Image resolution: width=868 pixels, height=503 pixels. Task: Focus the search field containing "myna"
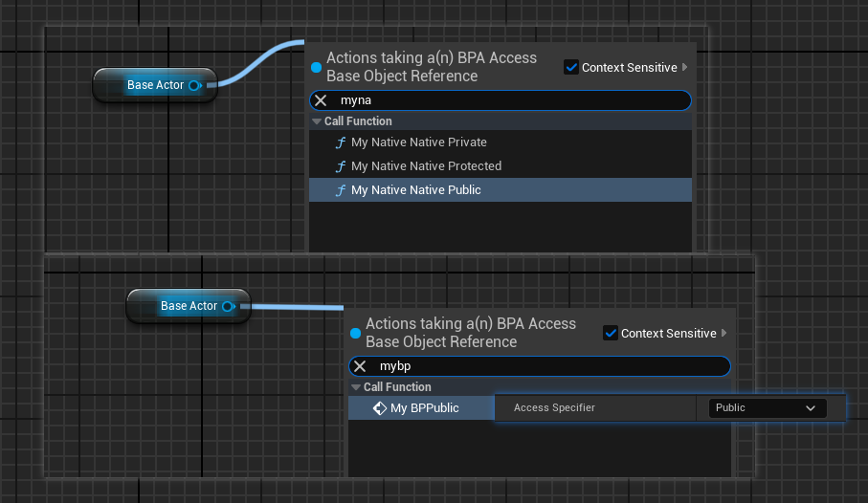pyautogui.click(x=507, y=100)
